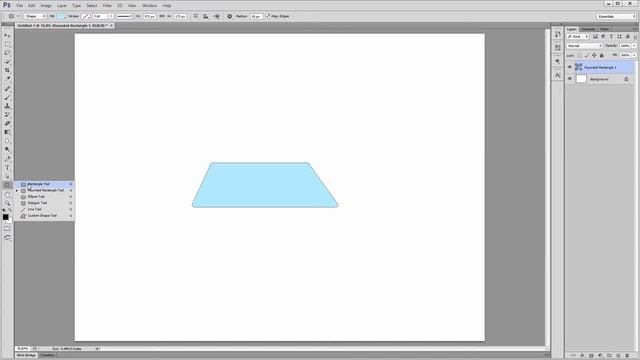The height and width of the screenshot is (360, 640).
Task: Click the stroke color swatch in options bar
Action: click(x=86, y=16)
